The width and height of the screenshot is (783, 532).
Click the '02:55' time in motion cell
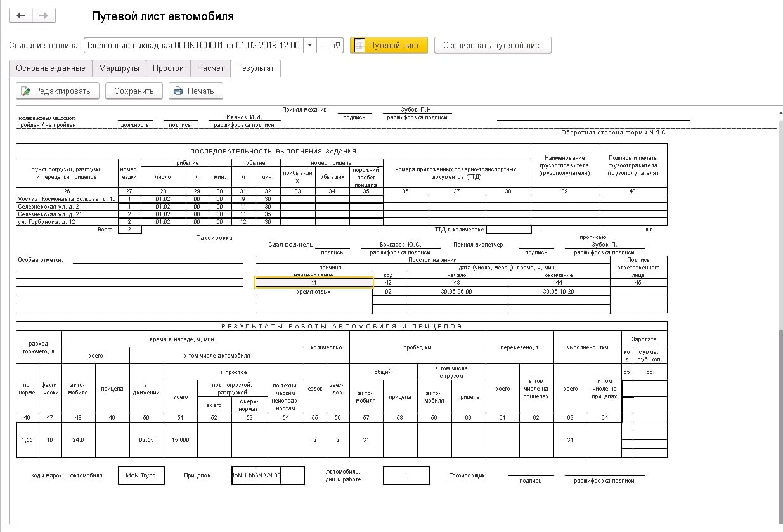146,440
